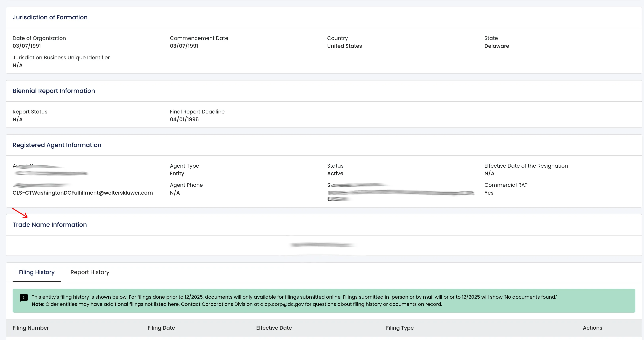Click the alert icon in green notice
This screenshot has height=340, width=644.
24,298
